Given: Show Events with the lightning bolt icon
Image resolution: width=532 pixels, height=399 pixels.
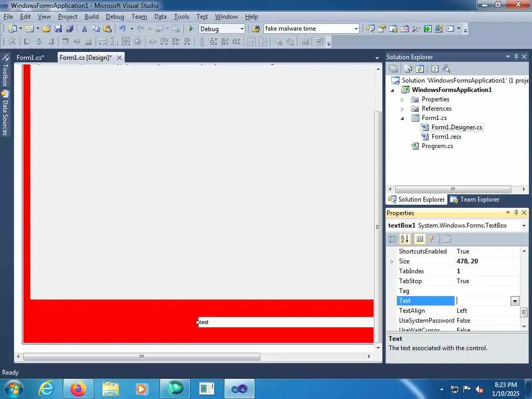Looking at the screenshot, I should (432, 239).
